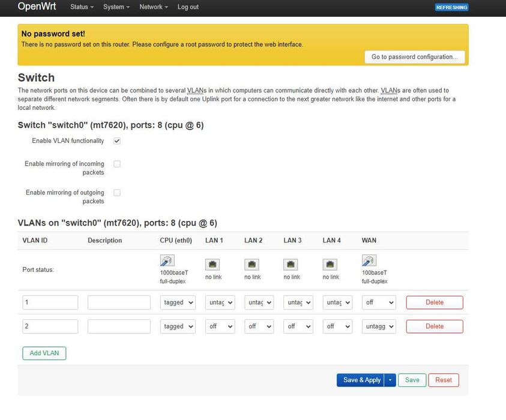Viewport: 506px width, 420px height.
Task: Click the "No password set!" warning heading
Action: (53, 34)
